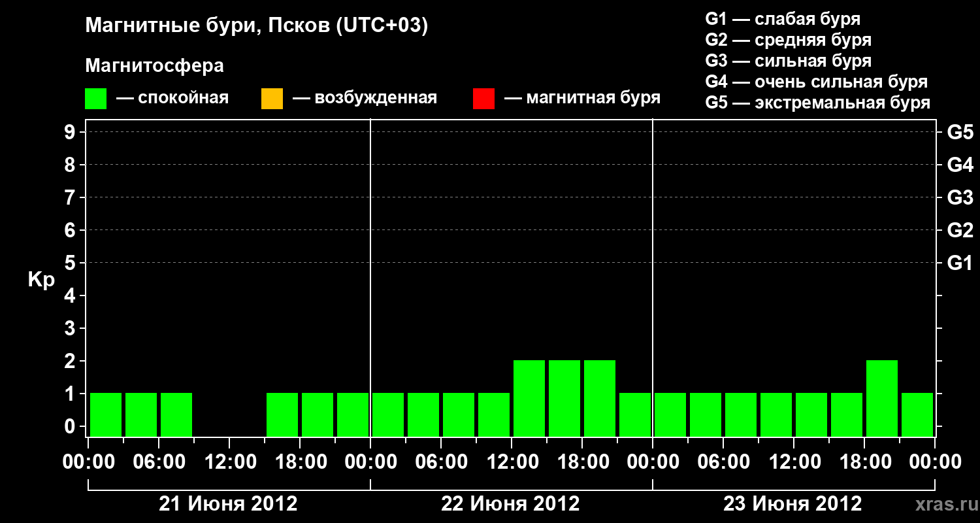
Task: Click the "G5" label on right axis
Action: pyautogui.click(x=960, y=132)
